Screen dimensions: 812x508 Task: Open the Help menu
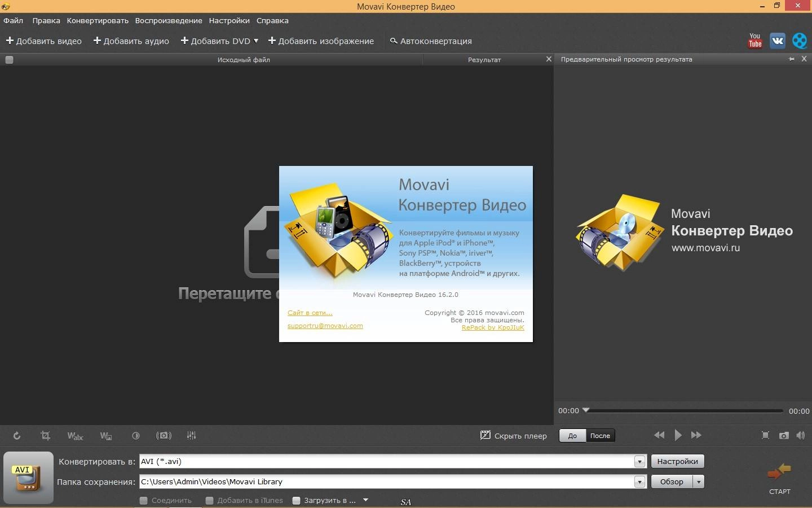click(x=272, y=20)
